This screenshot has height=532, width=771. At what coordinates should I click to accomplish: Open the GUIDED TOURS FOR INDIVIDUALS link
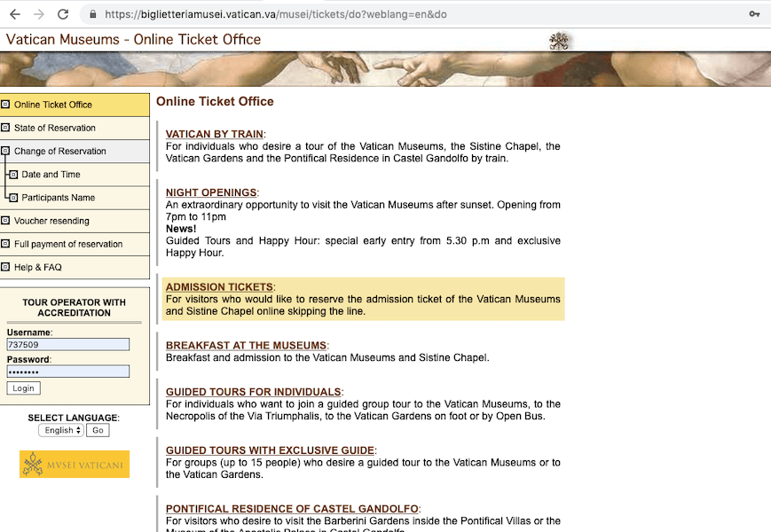253,392
